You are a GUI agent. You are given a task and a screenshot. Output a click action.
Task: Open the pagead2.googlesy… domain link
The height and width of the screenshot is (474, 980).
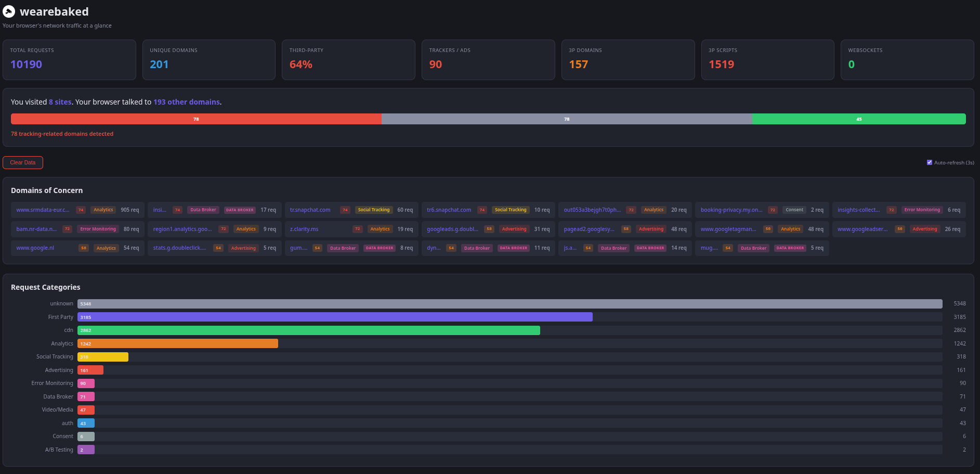click(x=589, y=229)
